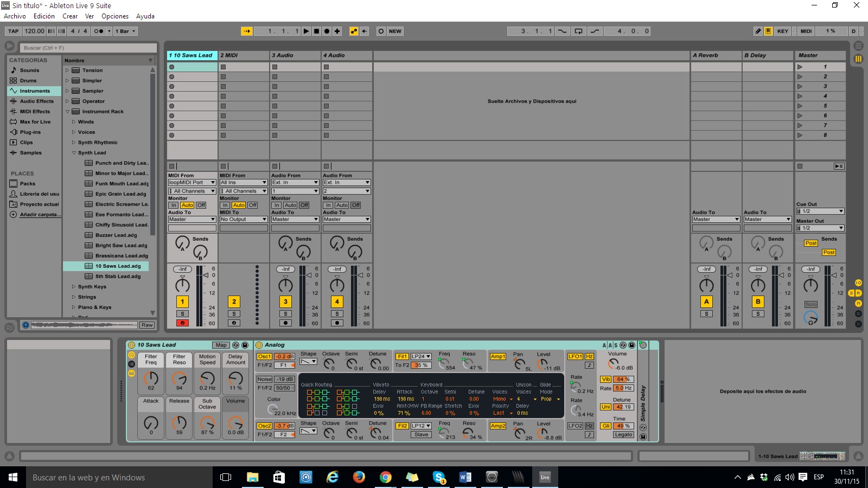The image size is (868, 488).
Task: Click Back to Arrangement arrow button
Action: [x=365, y=31]
